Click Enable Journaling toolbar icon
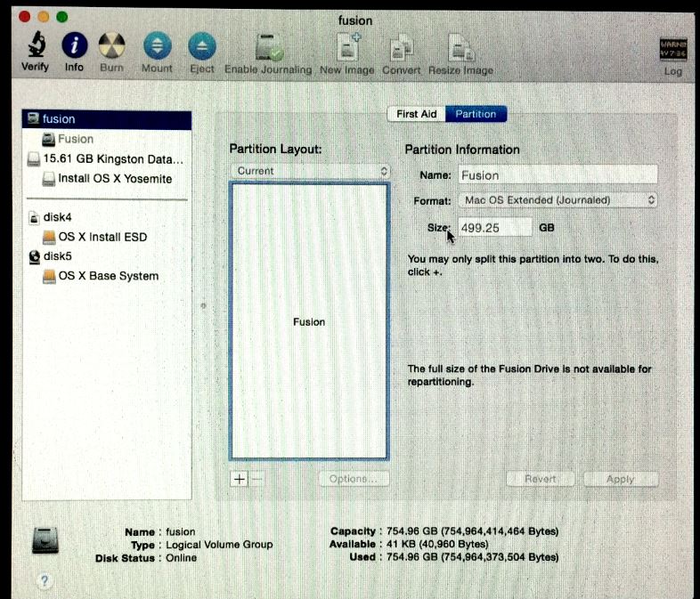This screenshot has height=599, width=700. [269, 48]
